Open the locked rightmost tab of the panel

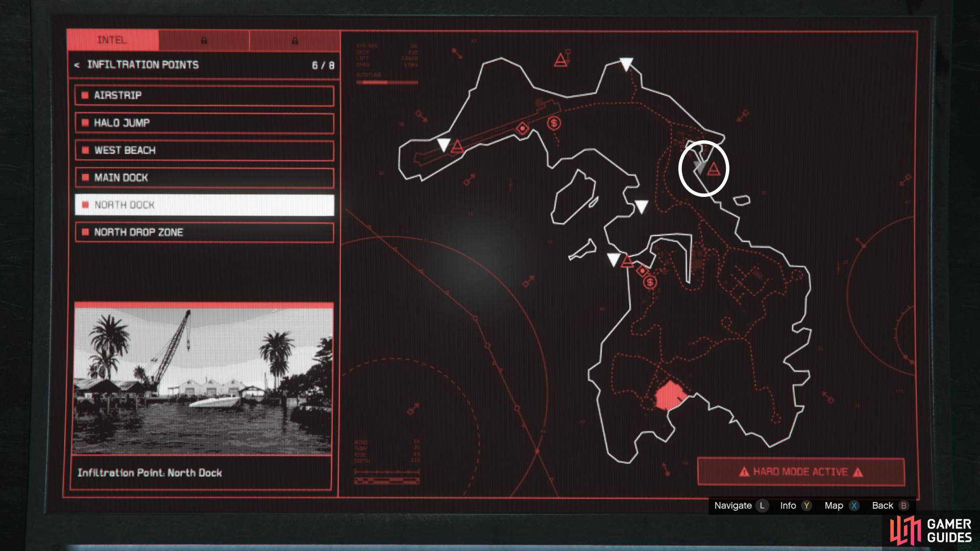click(x=295, y=40)
